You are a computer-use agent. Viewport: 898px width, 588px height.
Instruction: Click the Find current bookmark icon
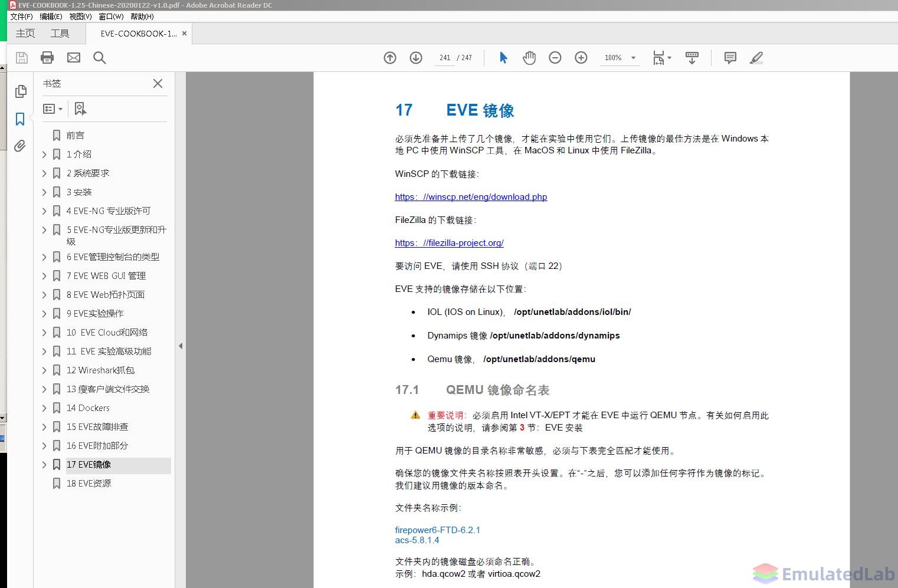[80, 109]
